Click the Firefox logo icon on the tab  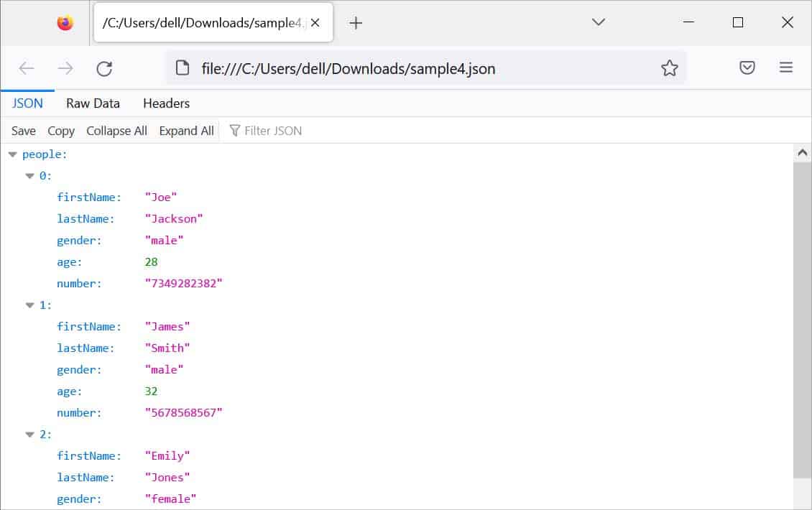click(x=64, y=22)
